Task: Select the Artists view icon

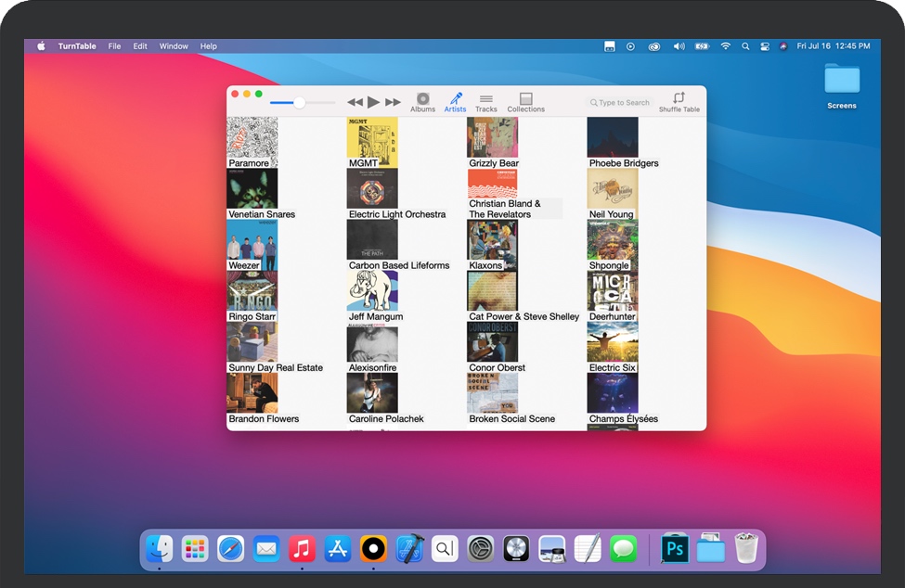Action: 455,102
